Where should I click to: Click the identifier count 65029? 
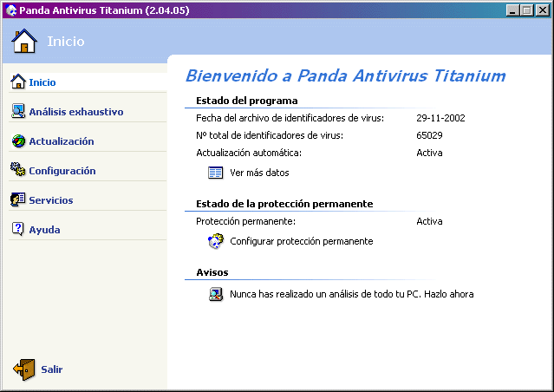pyautogui.click(x=429, y=135)
